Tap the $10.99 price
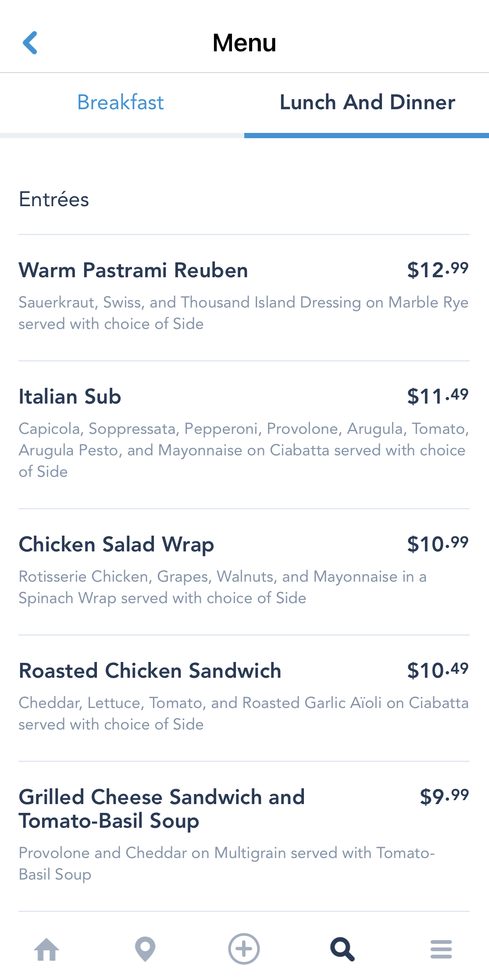The width and height of the screenshot is (489, 980). click(437, 544)
